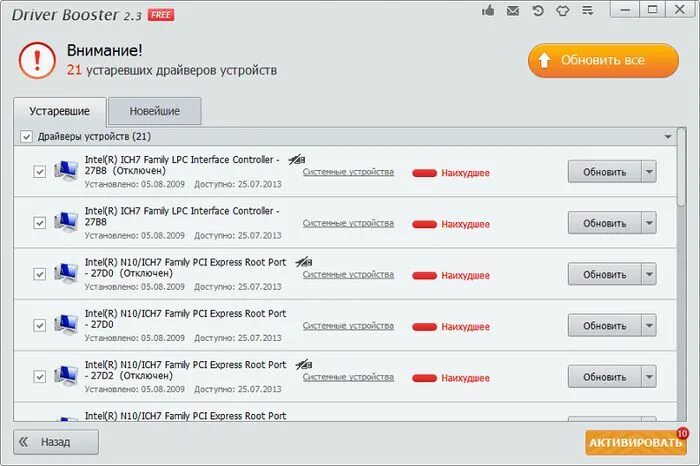Toggle the Драйверы устройств (21) checkbox

(26, 137)
